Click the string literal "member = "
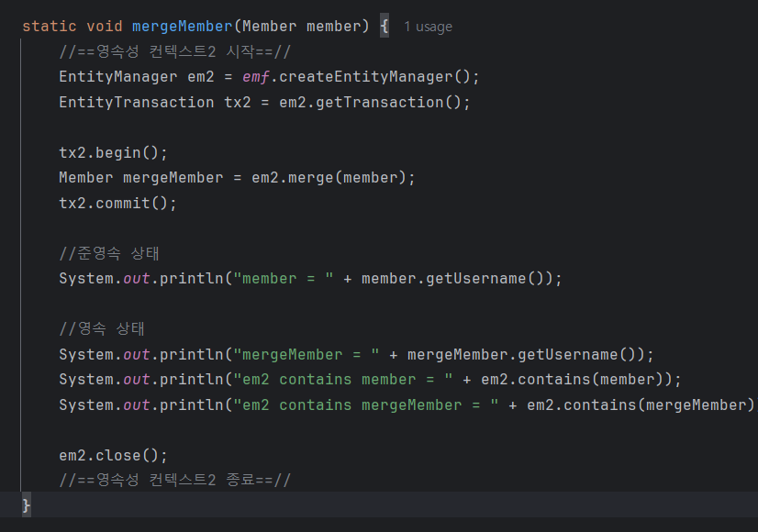Screen dimensions: 758x532 [x=284, y=278]
